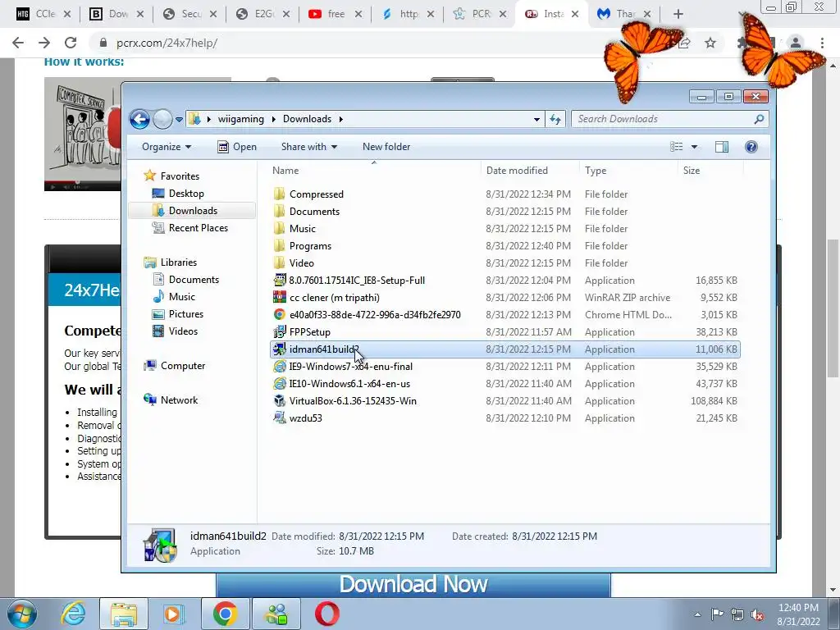
Task: Click the Download Now button on webpage
Action: 413,584
